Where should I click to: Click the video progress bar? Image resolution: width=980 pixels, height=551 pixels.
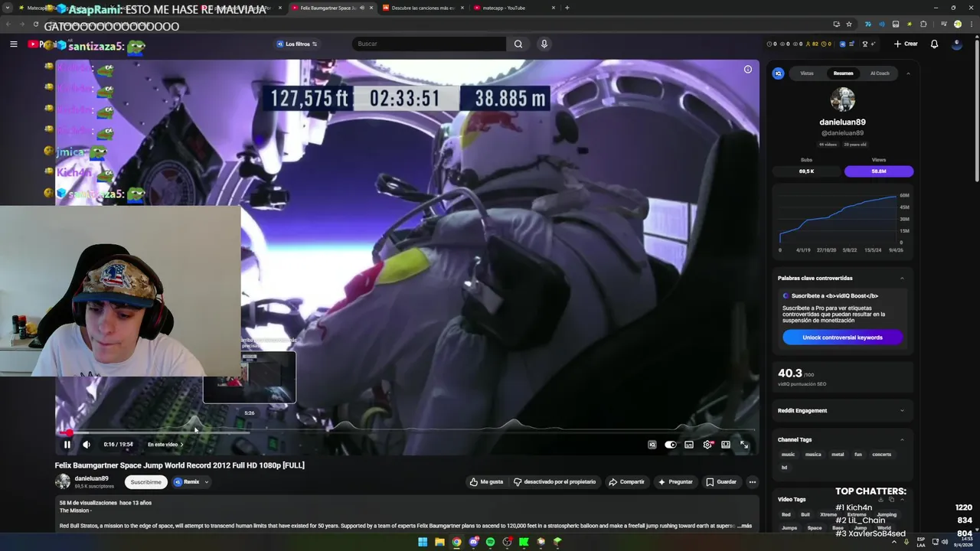[407, 432]
